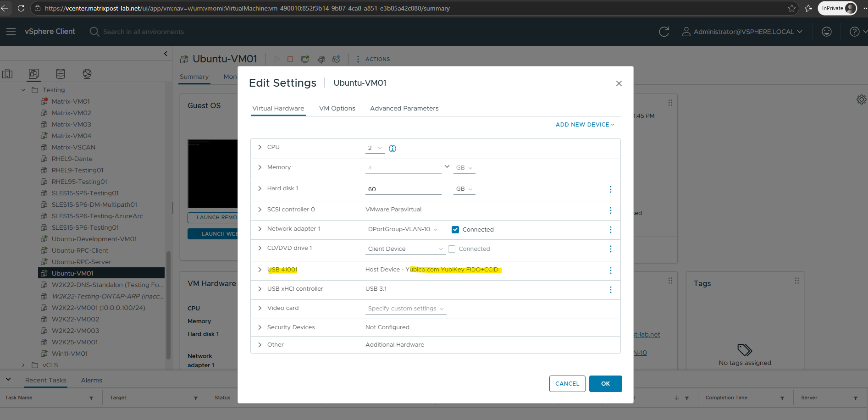Screen dimensions: 868x420
Task: Switch to Networking inventory view
Action: (x=87, y=74)
